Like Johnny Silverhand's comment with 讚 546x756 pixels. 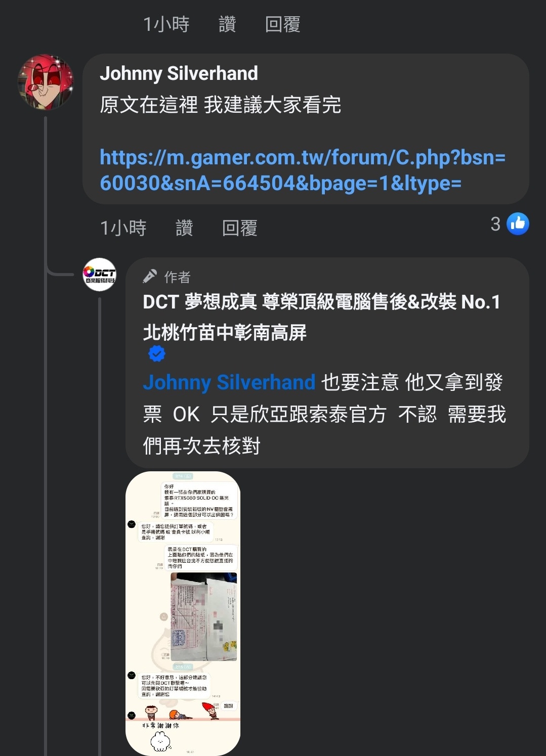(184, 228)
